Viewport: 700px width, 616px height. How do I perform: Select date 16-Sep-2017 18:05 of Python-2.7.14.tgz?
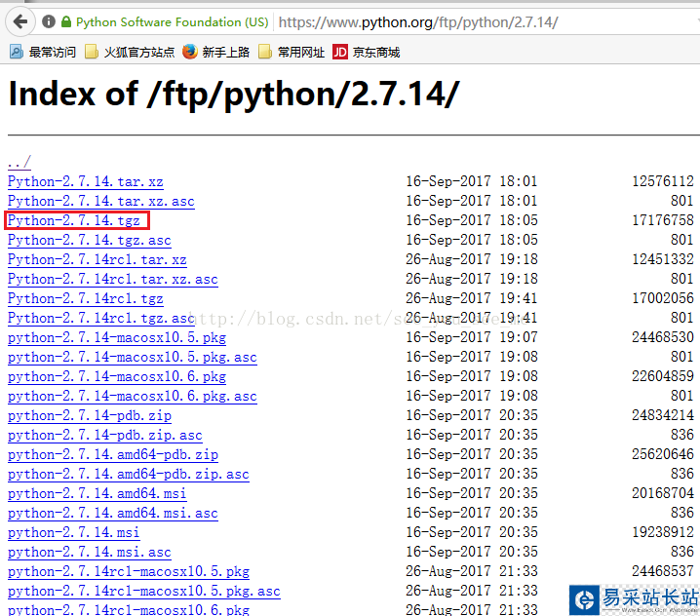[x=472, y=220]
